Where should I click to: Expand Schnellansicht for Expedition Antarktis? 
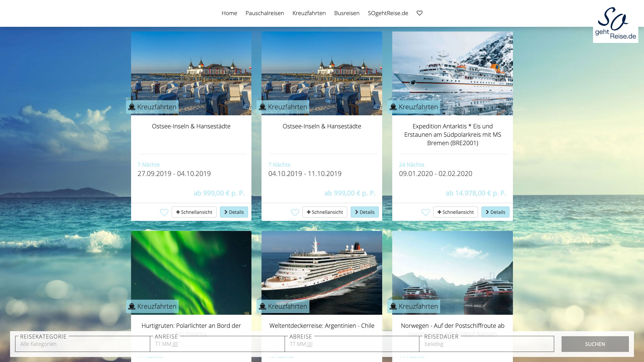[455, 212]
